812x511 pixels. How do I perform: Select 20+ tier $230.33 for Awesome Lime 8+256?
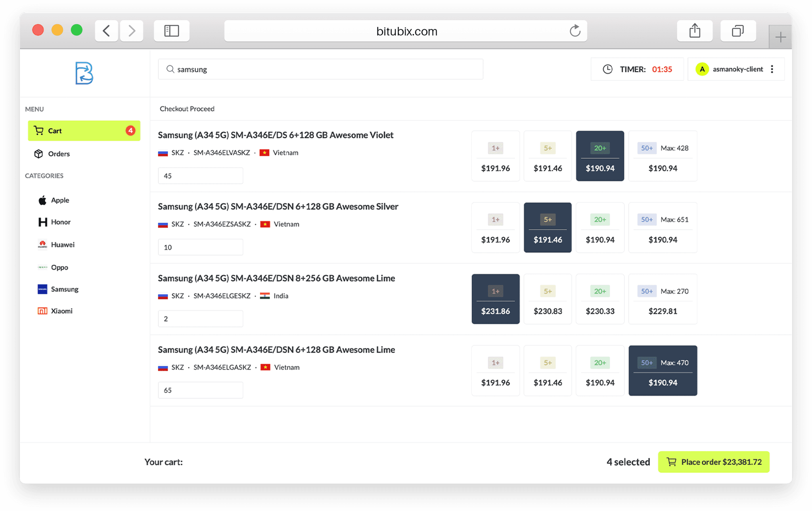600,299
